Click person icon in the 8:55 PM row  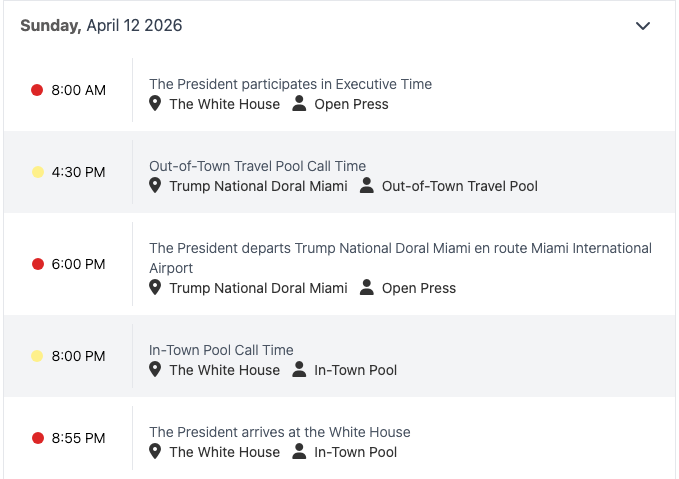click(299, 452)
